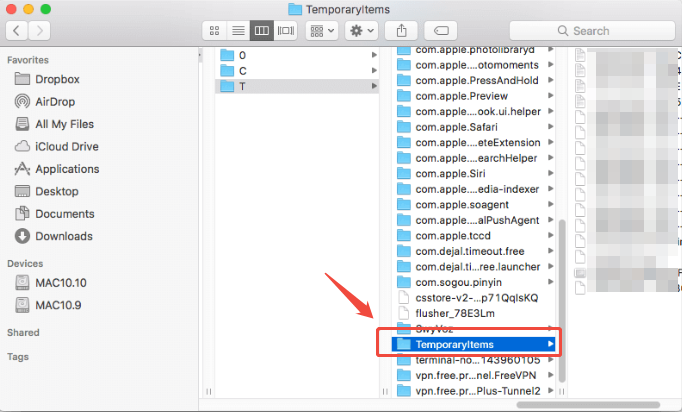This screenshot has width=682, height=412.
Task: Expand arrow beside TemporaryItems
Action: coord(551,344)
